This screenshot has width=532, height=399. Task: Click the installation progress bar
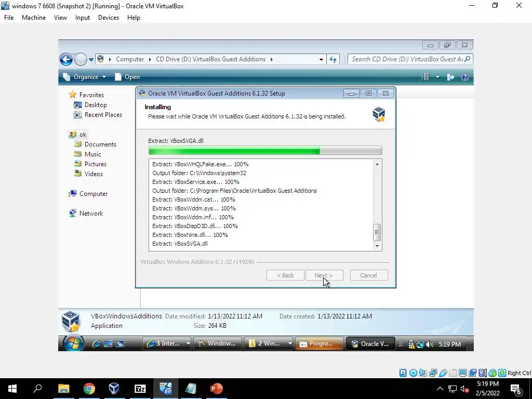click(265, 150)
